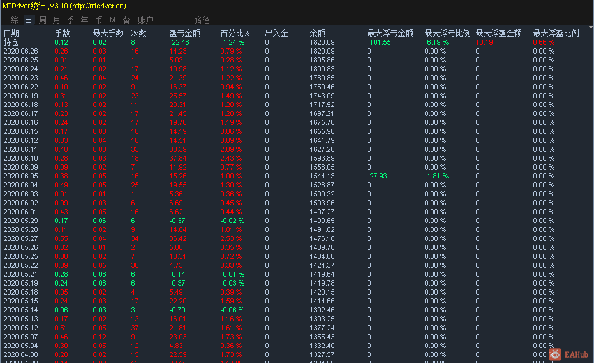Click the -6.19 % floating loss ratio
Image resolution: width=594 pixels, height=364 pixels.
click(x=436, y=42)
